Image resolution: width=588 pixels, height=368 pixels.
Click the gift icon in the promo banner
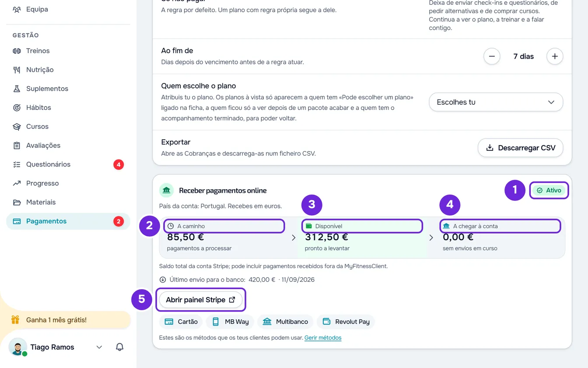[x=15, y=320]
